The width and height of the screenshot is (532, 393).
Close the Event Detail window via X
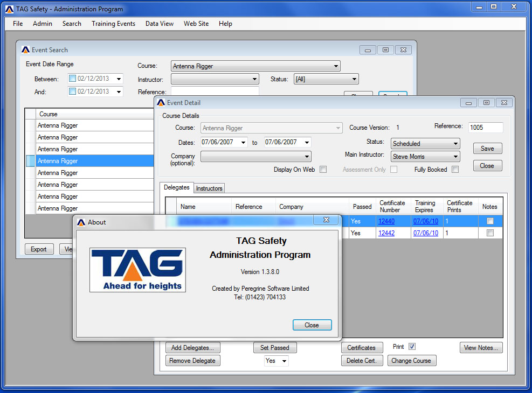504,103
